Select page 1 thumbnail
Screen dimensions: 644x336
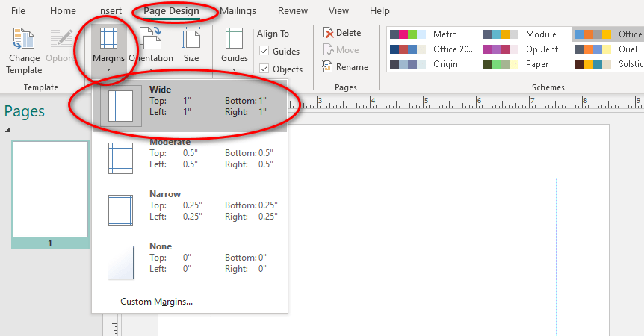click(x=50, y=188)
